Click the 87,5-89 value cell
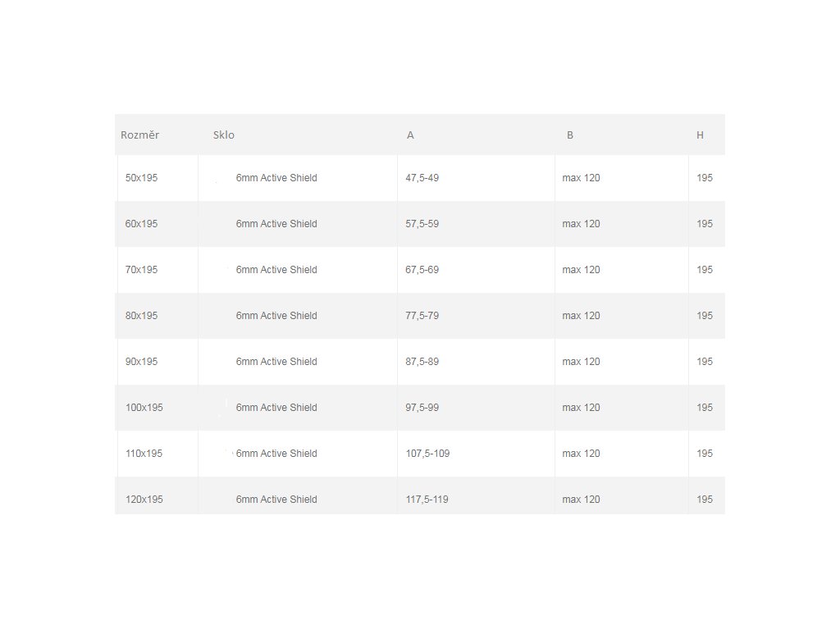The height and width of the screenshot is (630, 840). pyautogui.click(x=422, y=362)
